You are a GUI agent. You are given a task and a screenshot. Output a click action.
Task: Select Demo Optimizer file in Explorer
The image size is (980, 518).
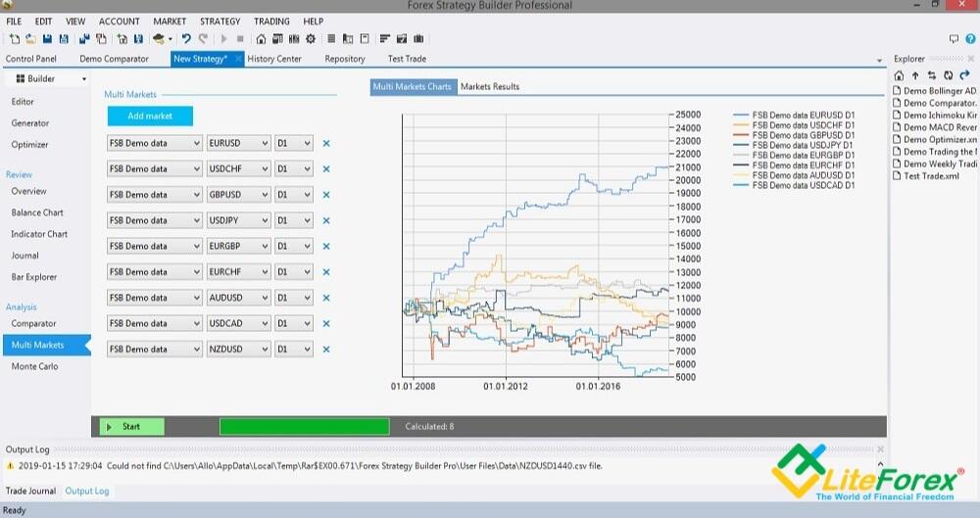(935, 139)
